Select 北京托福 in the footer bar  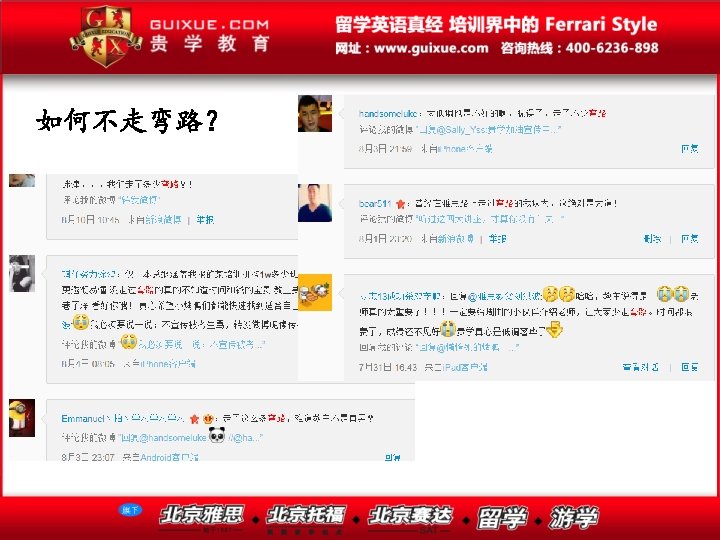[x=305, y=515]
